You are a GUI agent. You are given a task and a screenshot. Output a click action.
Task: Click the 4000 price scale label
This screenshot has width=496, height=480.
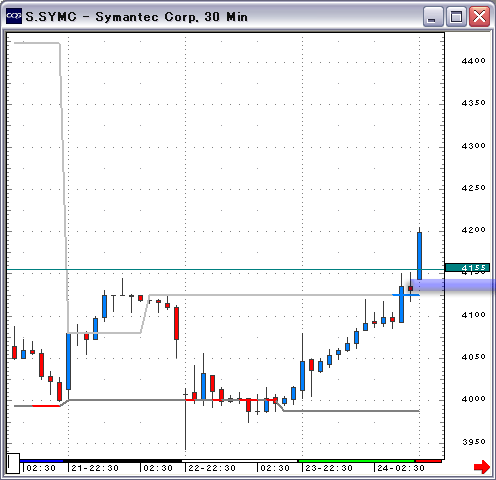pyautogui.click(x=473, y=399)
